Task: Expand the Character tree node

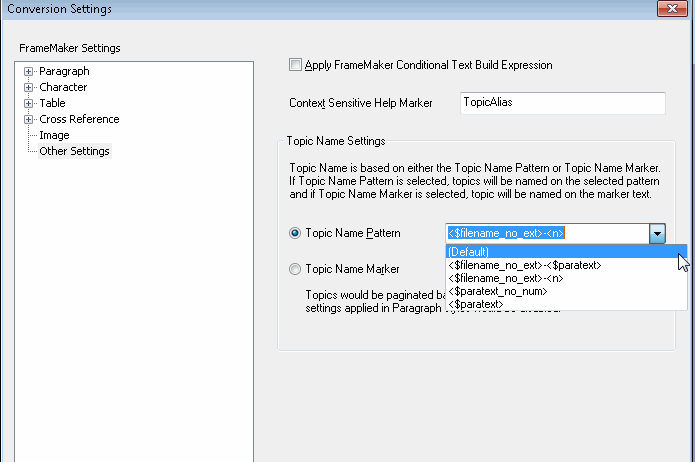Action: click(28, 87)
